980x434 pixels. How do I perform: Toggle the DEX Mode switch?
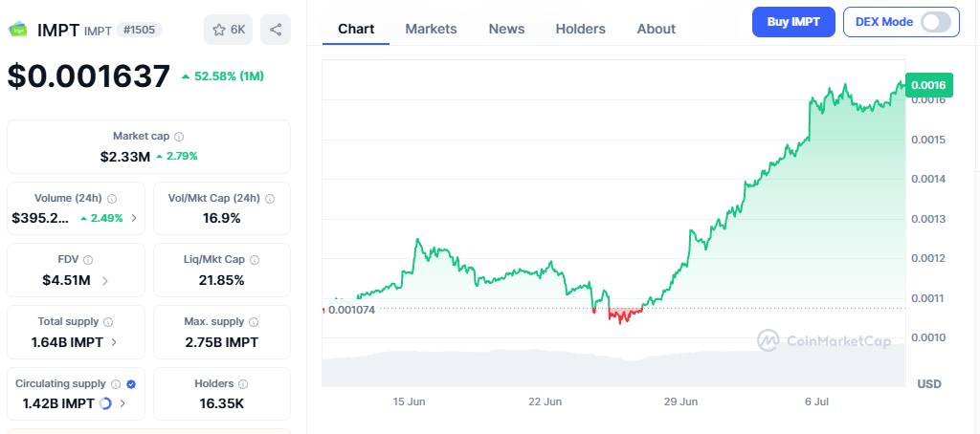pyautogui.click(x=936, y=22)
